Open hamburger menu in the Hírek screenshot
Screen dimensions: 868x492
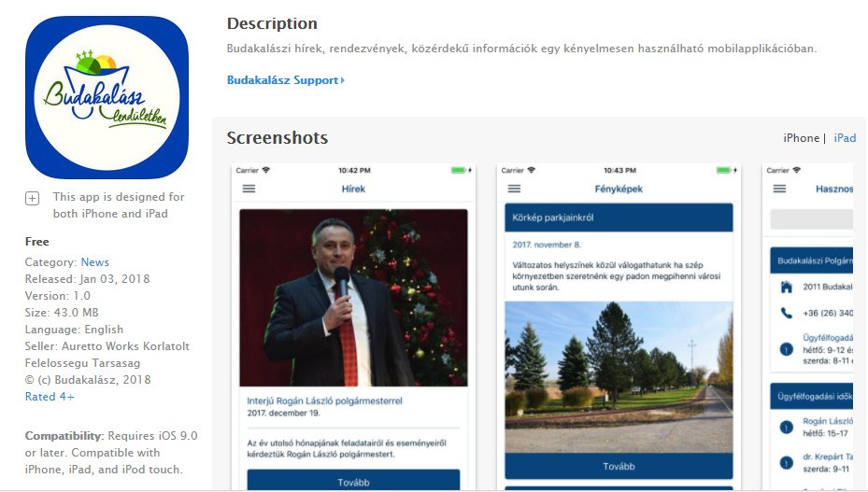(x=249, y=189)
